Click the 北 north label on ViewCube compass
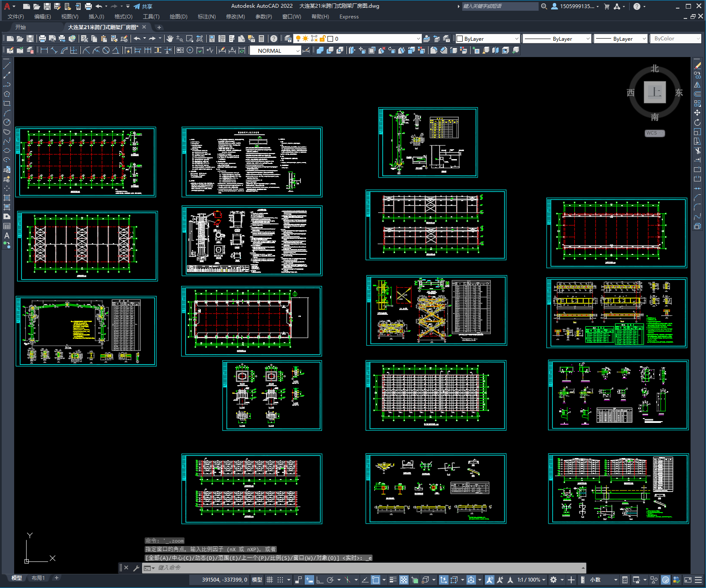The image size is (706, 588). (654, 69)
